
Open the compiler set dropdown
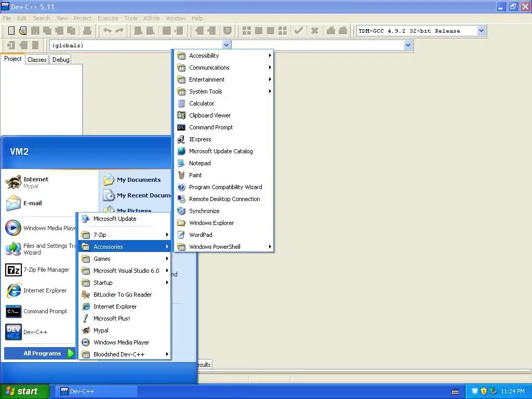[x=481, y=31]
